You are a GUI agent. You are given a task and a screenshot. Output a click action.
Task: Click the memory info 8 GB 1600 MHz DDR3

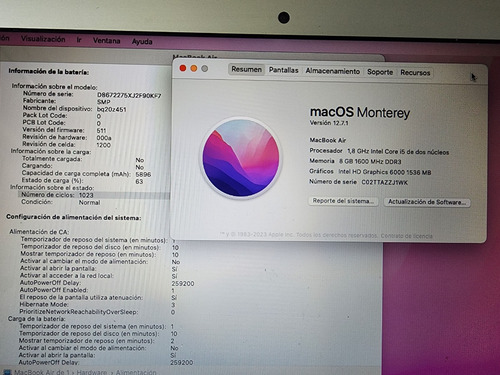pyautogui.click(x=370, y=162)
